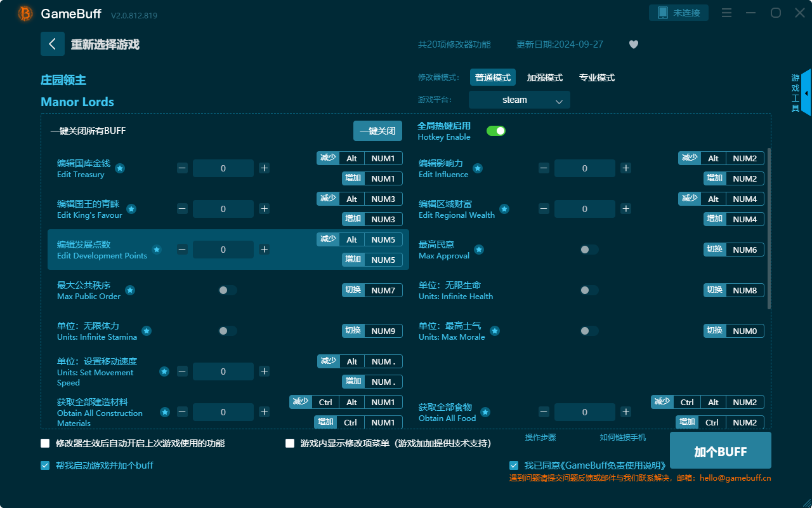Click the 加个BUFF button
812x508 pixels.
click(721, 451)
